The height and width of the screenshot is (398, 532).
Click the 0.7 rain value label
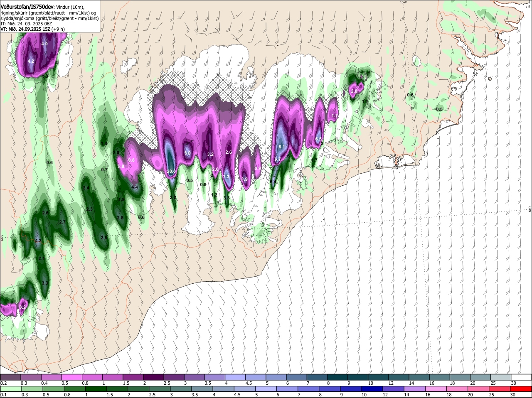click(x=104, y=170)
